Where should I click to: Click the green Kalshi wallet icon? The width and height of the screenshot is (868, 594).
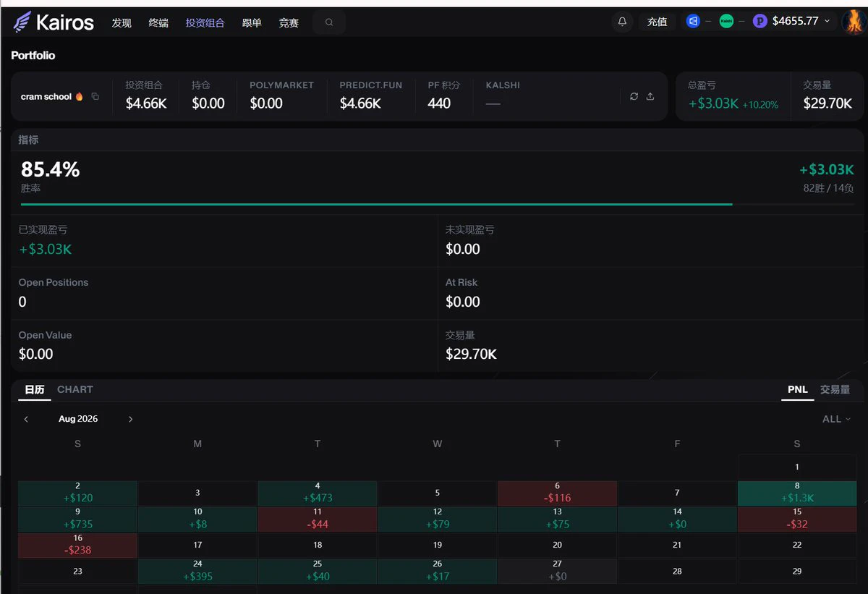(726, 22)
